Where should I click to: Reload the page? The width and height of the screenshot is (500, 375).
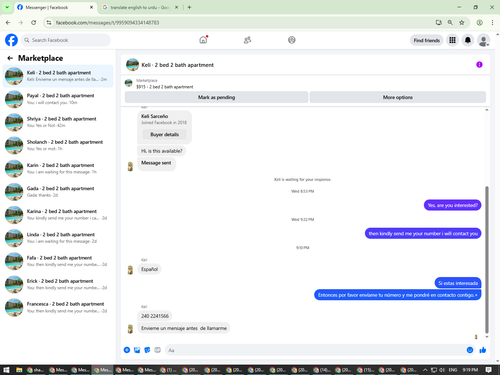click(33, 23)
